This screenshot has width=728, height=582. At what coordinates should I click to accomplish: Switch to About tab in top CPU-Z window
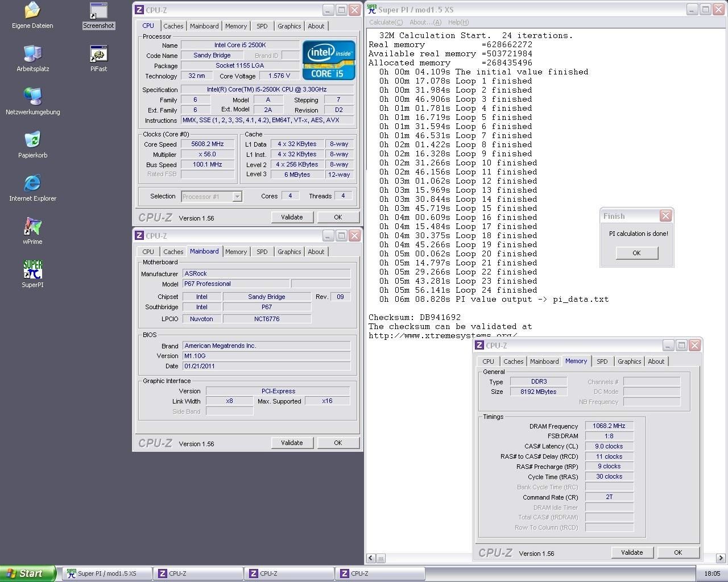click(316, 26)
